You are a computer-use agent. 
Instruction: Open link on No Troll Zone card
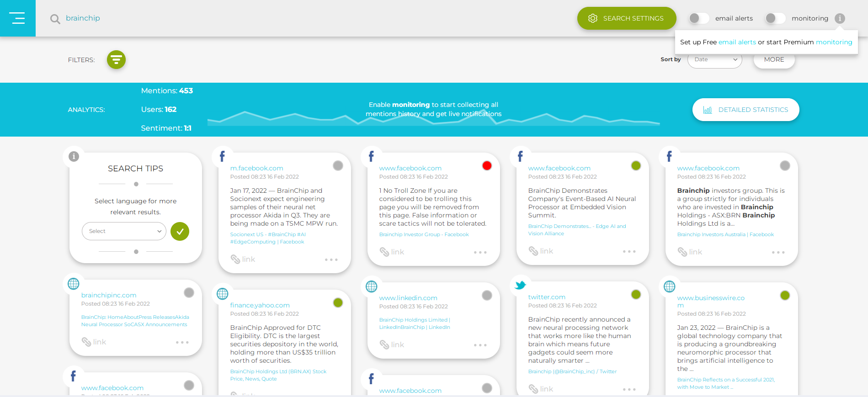click(392, 252)
